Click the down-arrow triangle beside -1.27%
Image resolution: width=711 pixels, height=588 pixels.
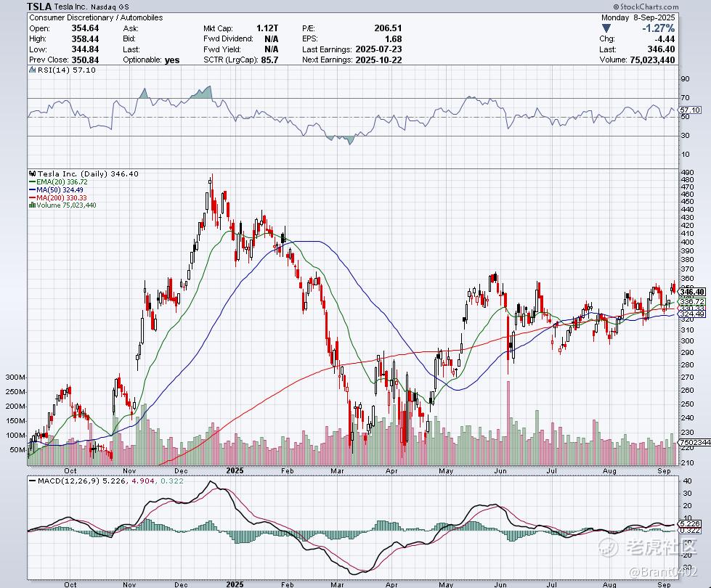[606, 28]
